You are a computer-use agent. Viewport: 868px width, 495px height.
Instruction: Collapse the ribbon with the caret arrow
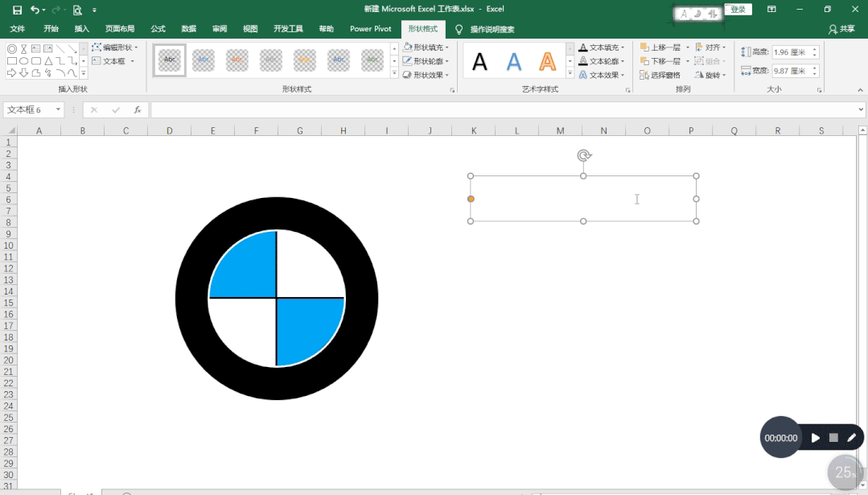[860, 90]
